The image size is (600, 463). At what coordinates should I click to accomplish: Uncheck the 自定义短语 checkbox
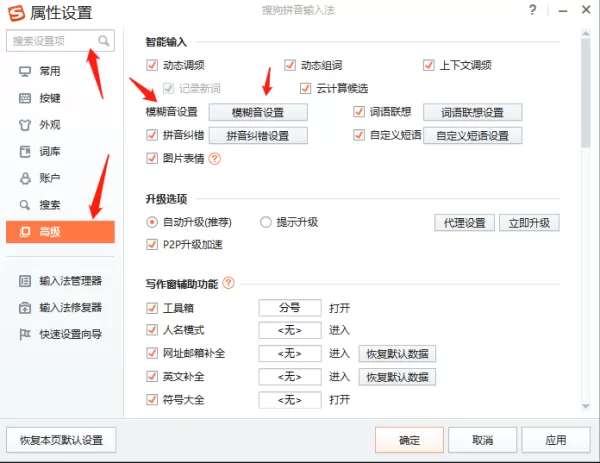tap(359, 135)
